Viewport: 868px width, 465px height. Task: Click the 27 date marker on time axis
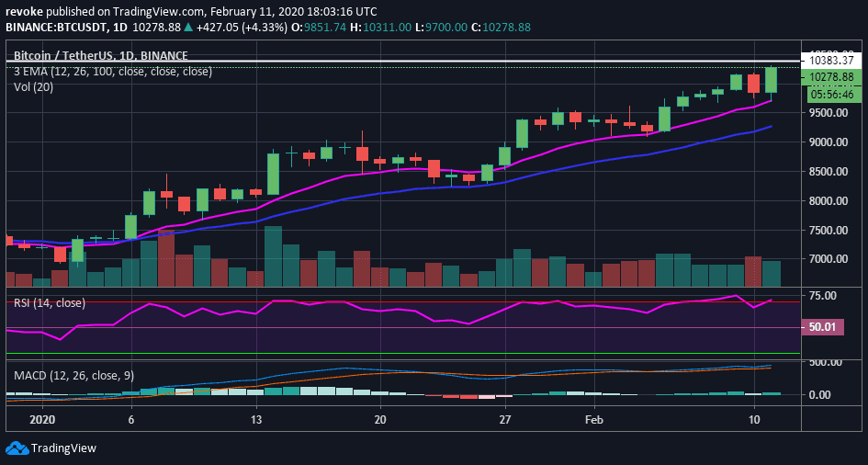point(504,418)
